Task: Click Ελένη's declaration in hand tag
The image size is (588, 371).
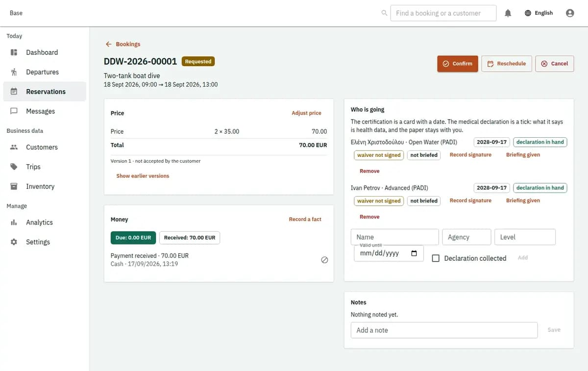Action: 540,142
